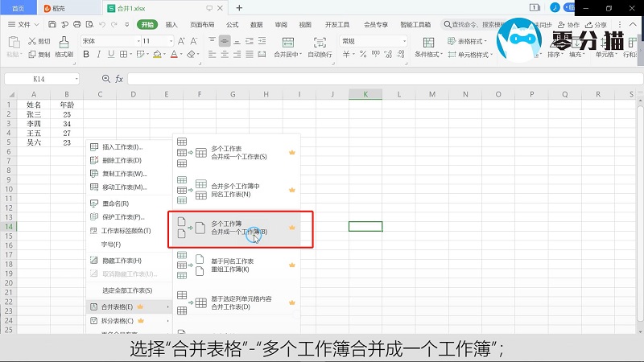The image size is (644, 362).
Task: Toggle align text left
Action: pyautogui.click(x=212, y=54)
